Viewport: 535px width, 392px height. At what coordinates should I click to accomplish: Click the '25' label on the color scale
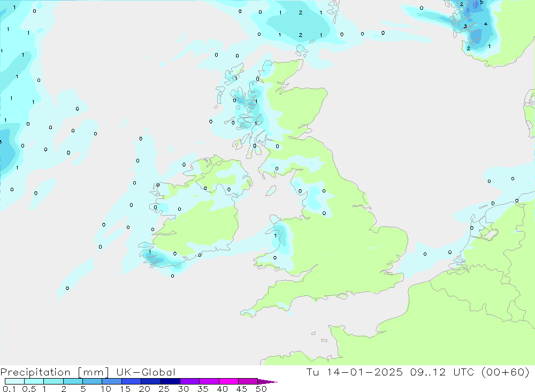point(164,389)
